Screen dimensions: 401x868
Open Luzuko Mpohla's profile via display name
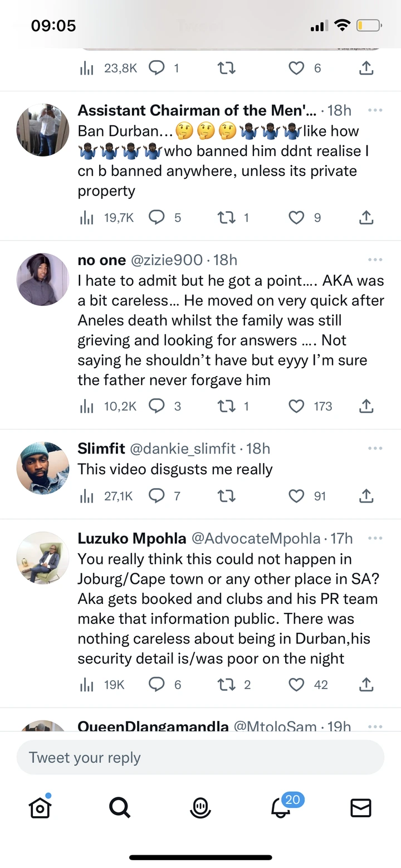(132, 538)
